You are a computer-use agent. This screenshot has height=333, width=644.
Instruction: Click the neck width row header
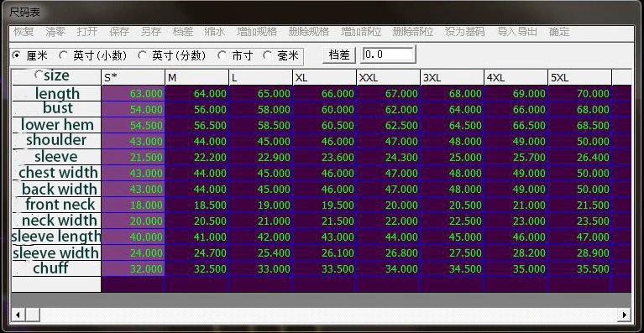pos(57,221)
